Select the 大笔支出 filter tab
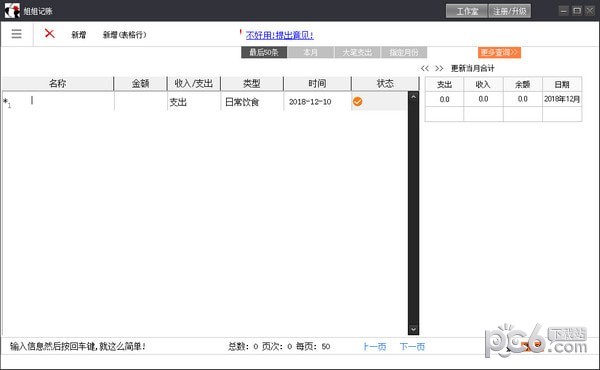The height and width of the screenshot is (370, 600). (357, 52)
